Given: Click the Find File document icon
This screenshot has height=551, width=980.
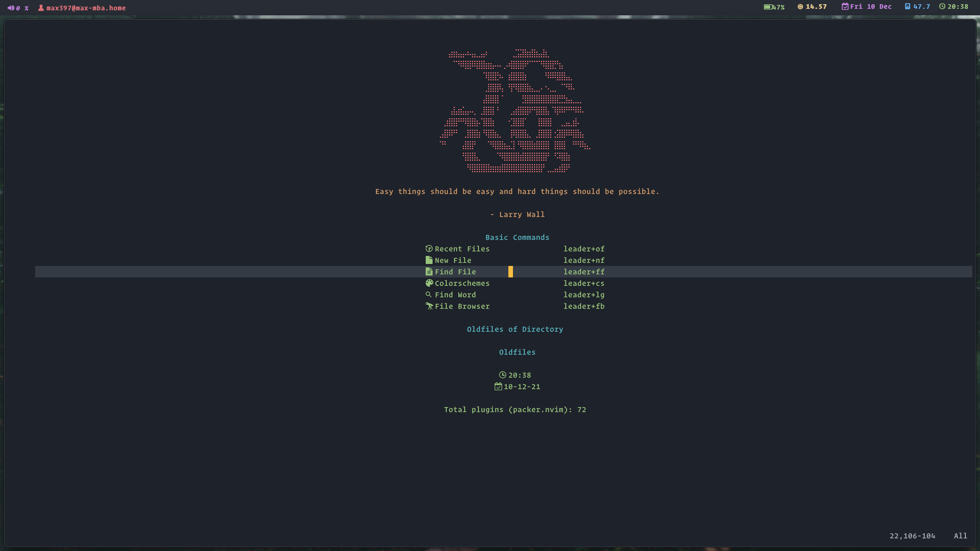Looking at the screenshot, I should [429, 272].
